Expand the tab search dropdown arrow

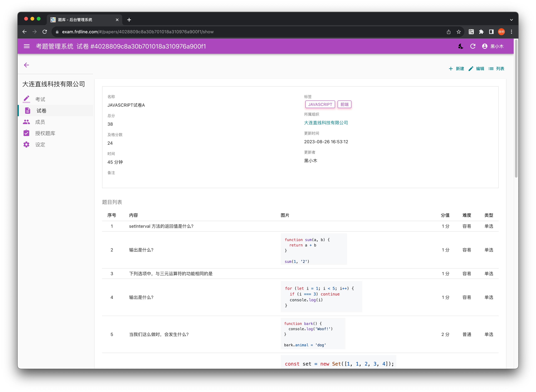[x=511, y=20]
